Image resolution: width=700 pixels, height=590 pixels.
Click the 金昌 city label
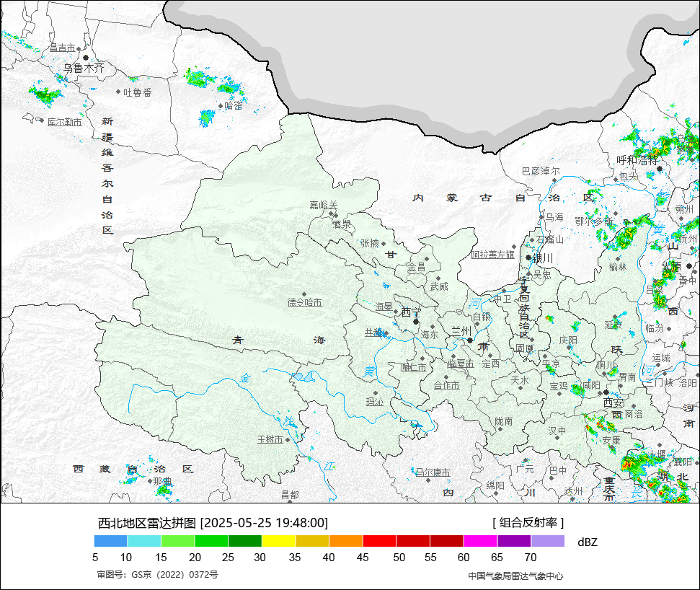[416, 268]
